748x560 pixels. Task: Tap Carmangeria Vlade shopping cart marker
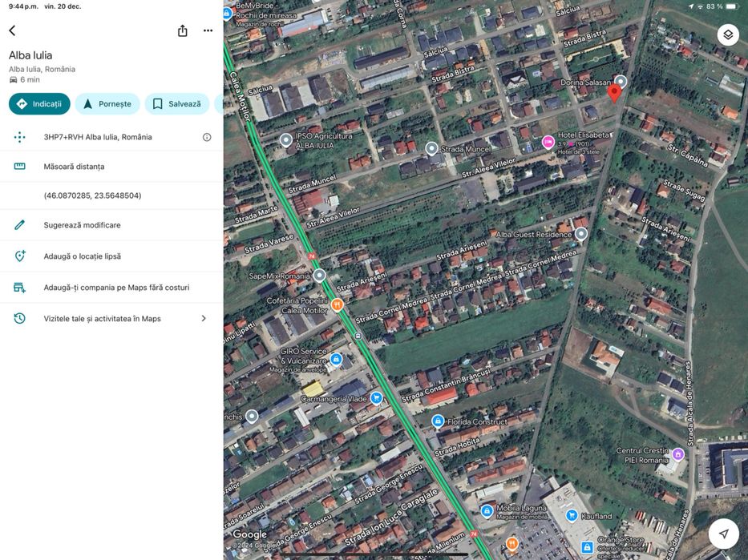(x=376, y=397)
